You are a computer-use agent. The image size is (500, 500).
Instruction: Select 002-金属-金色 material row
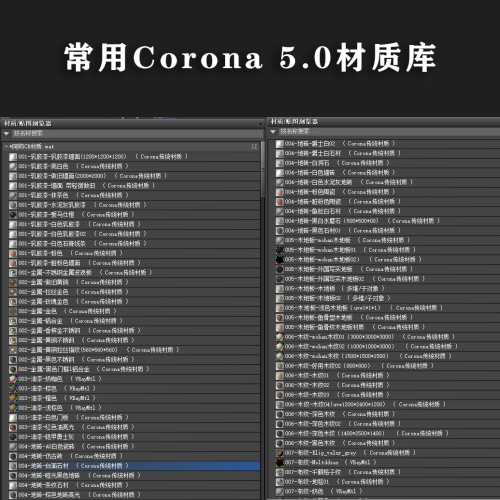(134, 311)
